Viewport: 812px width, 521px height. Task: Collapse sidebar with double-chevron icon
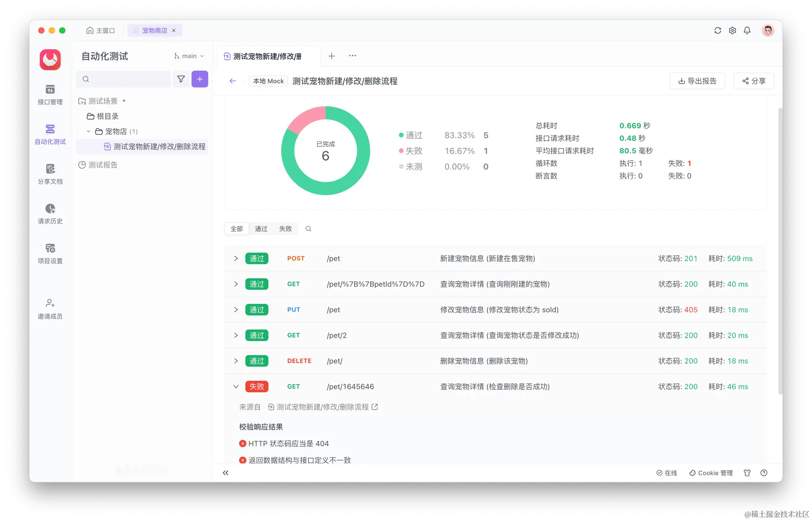point(226,473)
